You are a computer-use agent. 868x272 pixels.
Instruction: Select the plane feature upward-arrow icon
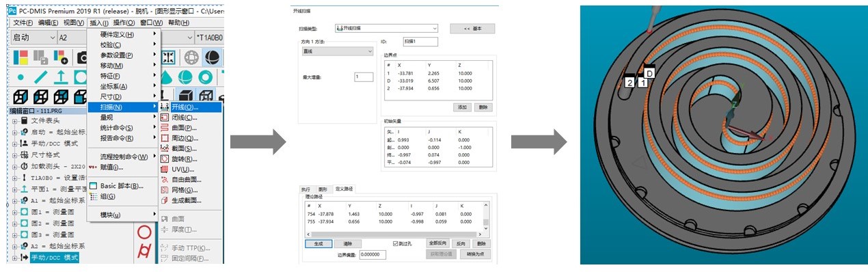(61, 77)
